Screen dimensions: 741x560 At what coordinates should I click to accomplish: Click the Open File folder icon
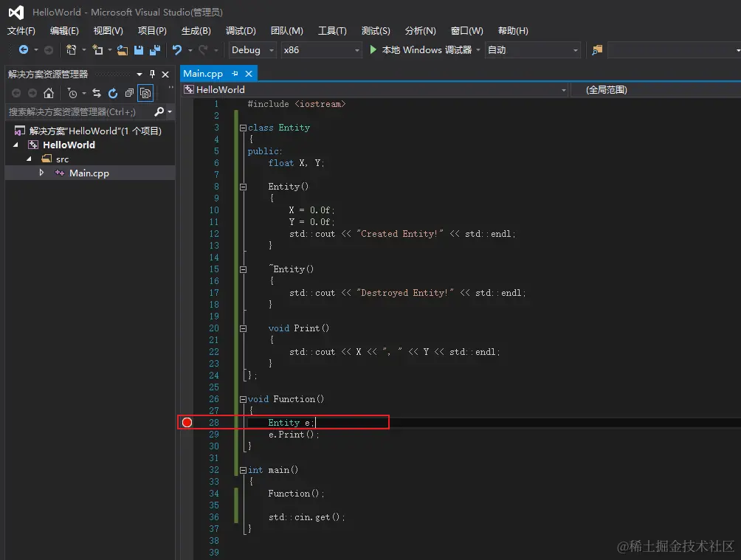[123, 50]
